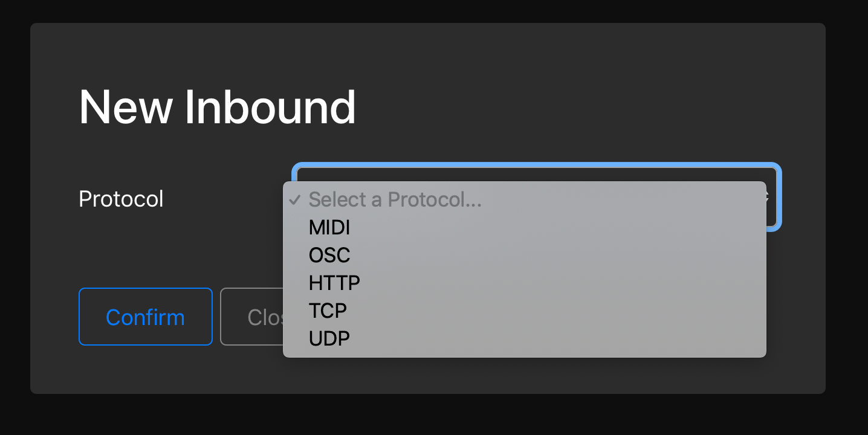The image size is (868, 435).
Task: Select MIDI from the protocol list
Action: tap(329, 228)
